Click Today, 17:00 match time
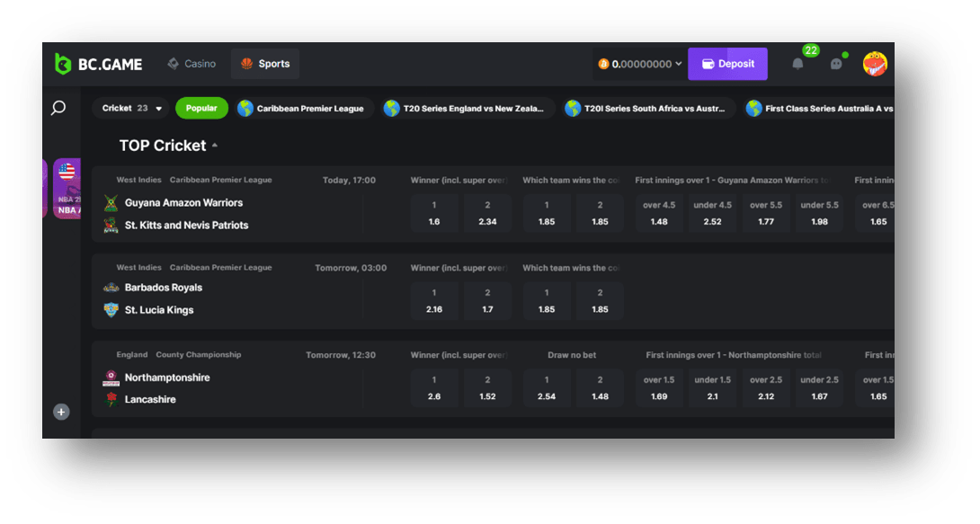Viewport: 980px width, 524px height. [x=349, y=180]
